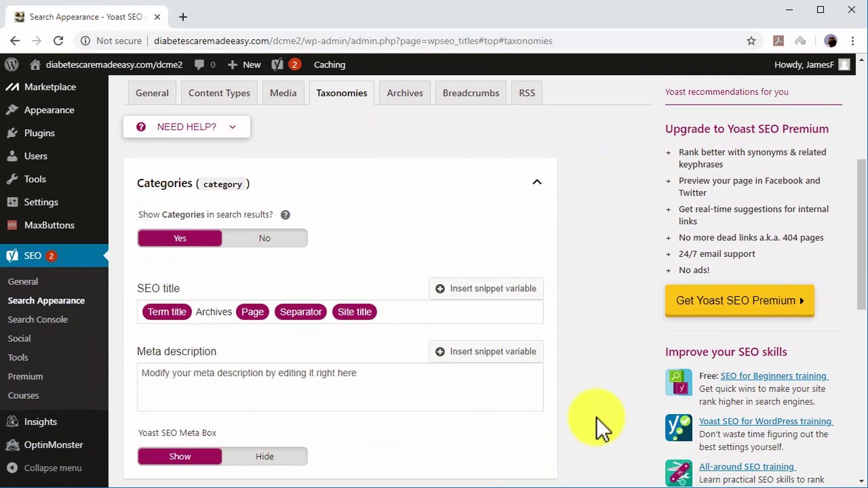Click the Marketplace sidebar icon
Image resolution: width=868 pixels, height=488 pixels.
tap(12, 87)
